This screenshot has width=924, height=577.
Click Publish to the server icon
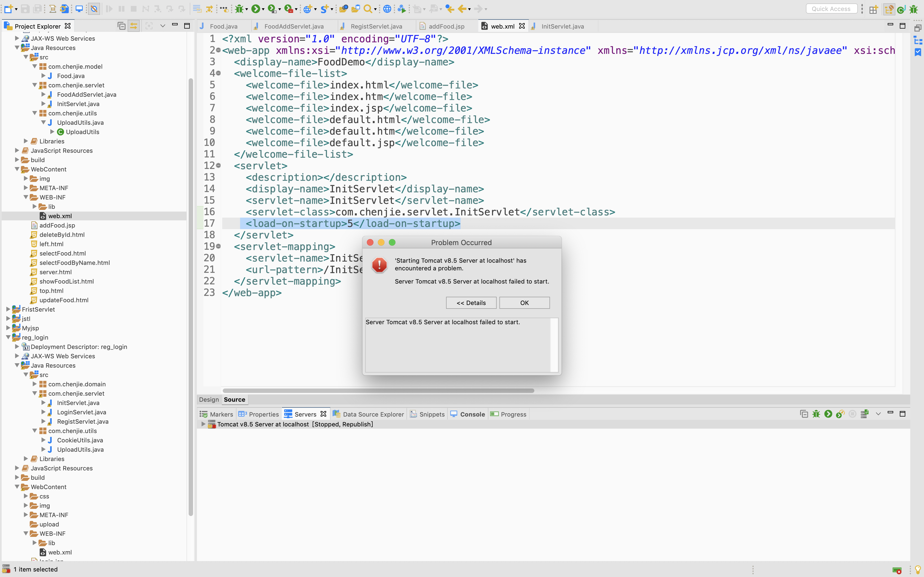tap(864, 414)
